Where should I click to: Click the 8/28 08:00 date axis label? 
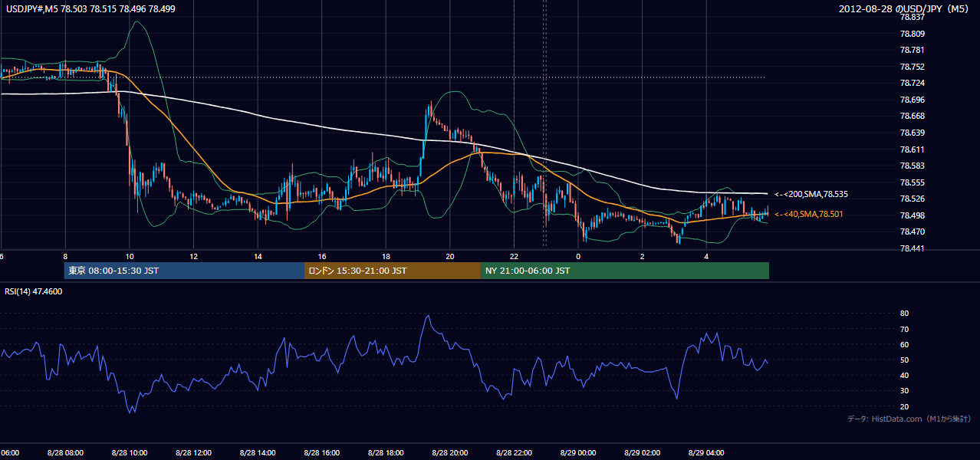65,452
